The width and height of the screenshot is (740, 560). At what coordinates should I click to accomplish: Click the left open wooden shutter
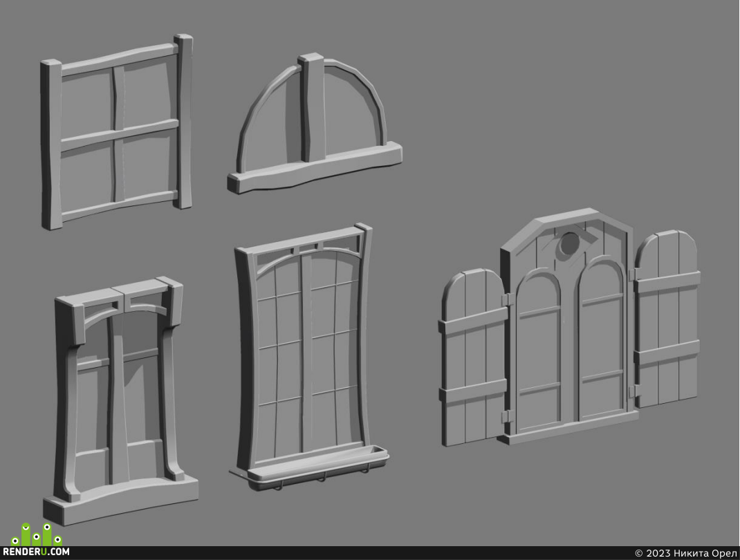[x=474, y=357]
